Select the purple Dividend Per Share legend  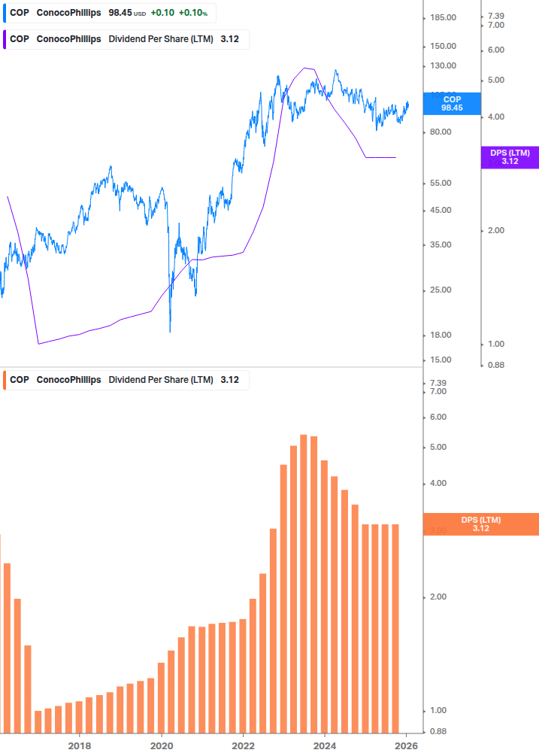(x=126, y=39)
